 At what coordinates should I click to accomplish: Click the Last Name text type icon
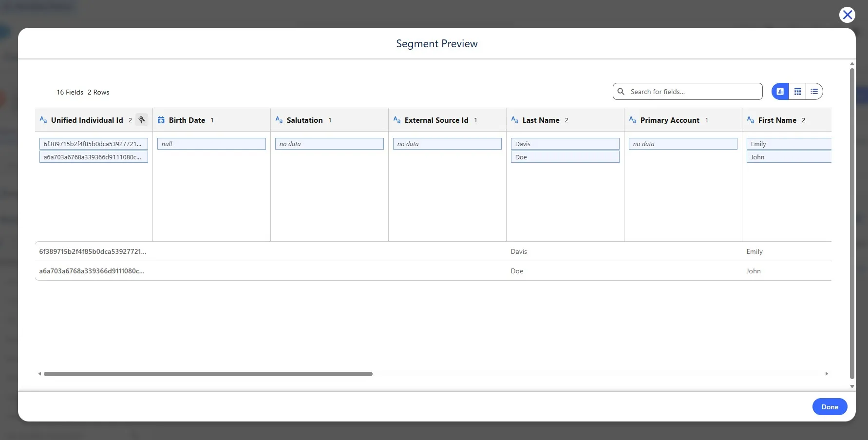pos(515,120)
